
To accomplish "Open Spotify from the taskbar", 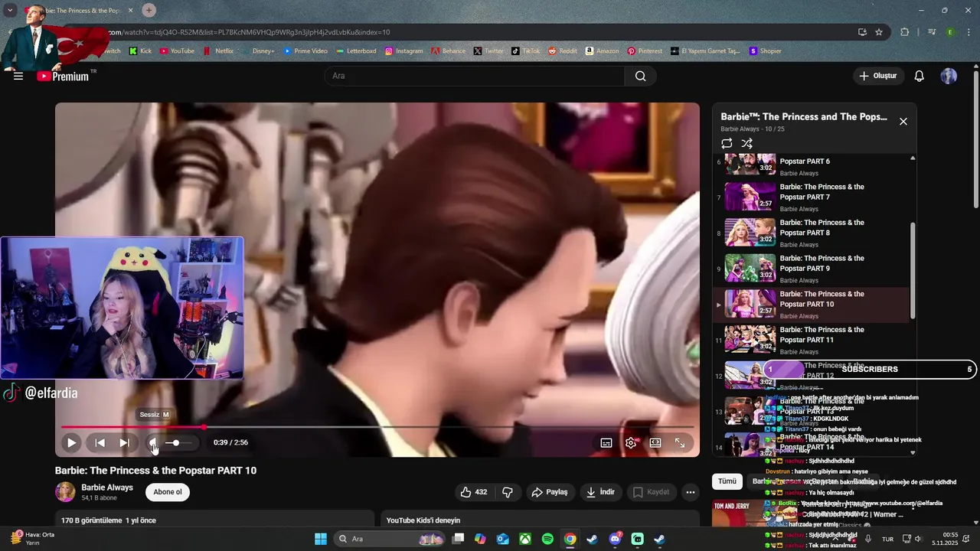I will pyautogui.click(x=547, y=539).
